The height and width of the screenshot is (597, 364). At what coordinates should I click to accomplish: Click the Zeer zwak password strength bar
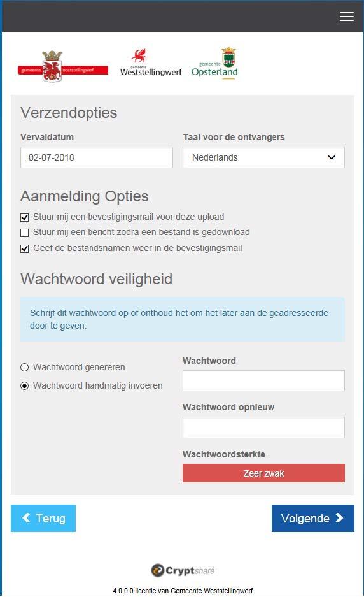(x=263, y=473)
